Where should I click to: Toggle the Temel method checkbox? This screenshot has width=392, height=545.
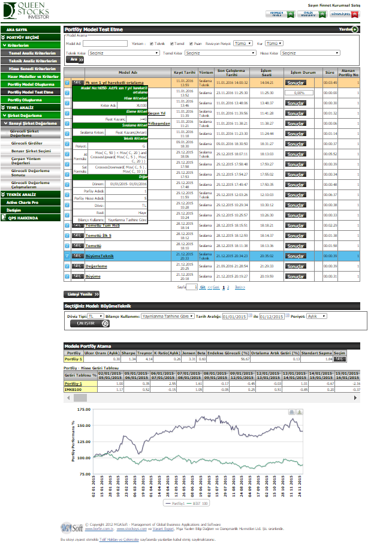click(x=171, y=44)
